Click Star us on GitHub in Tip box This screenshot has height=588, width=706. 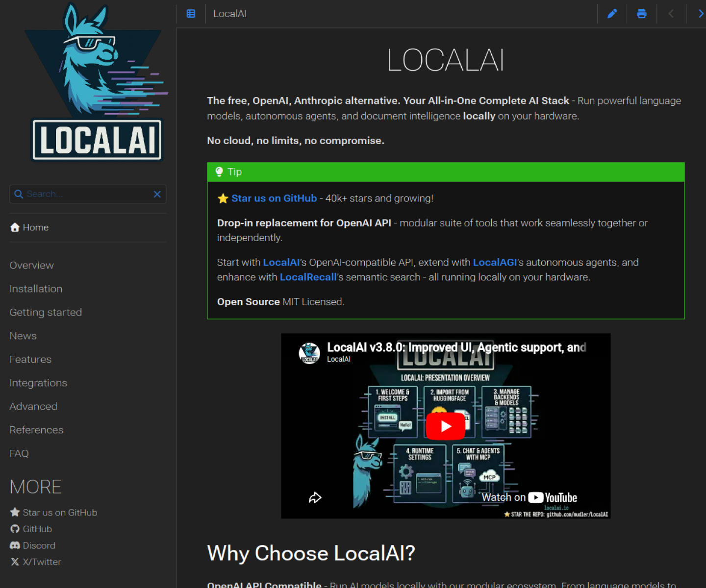[274, 198]
